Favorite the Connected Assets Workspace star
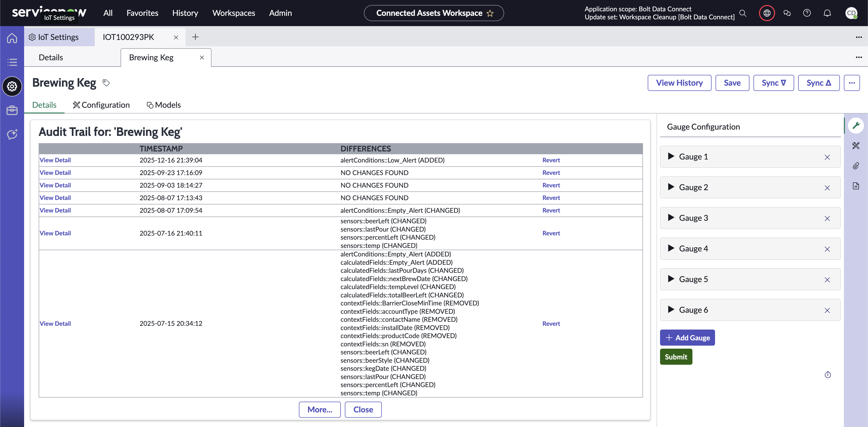The image size is (868, 427). (x=490, y=13)
